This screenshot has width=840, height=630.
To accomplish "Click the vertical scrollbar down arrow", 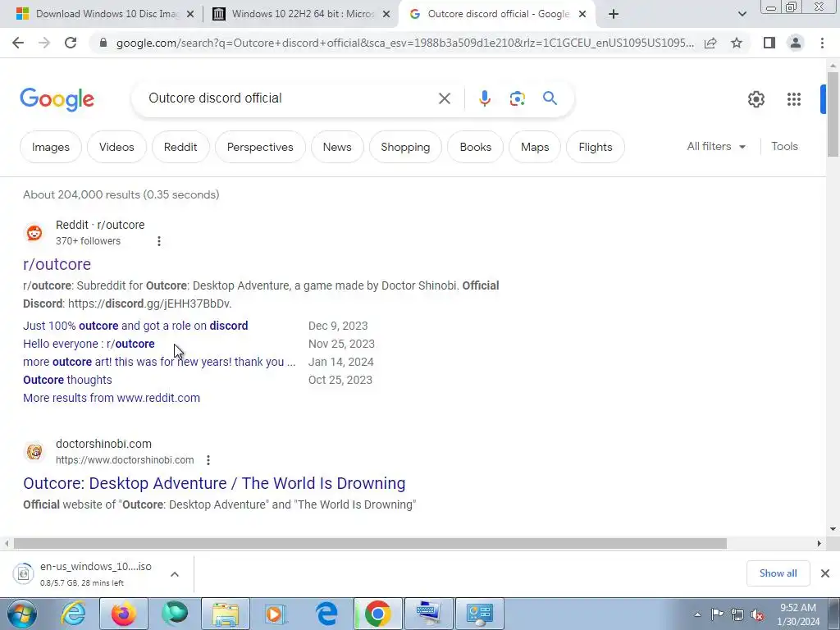I will 833,529.
